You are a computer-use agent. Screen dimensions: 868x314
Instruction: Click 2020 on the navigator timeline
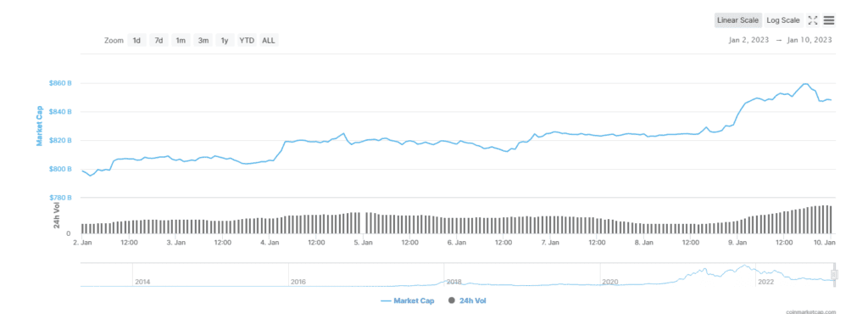(x=610, y=282)
